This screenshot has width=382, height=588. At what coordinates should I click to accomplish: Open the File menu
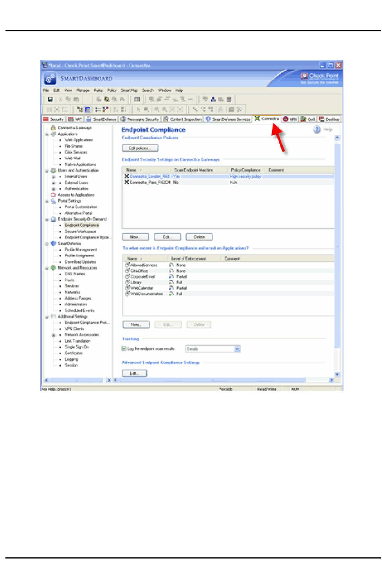46,91
